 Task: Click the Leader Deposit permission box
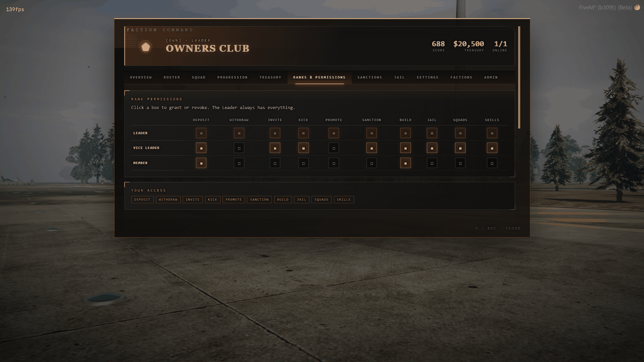click(x=201, y=133)
